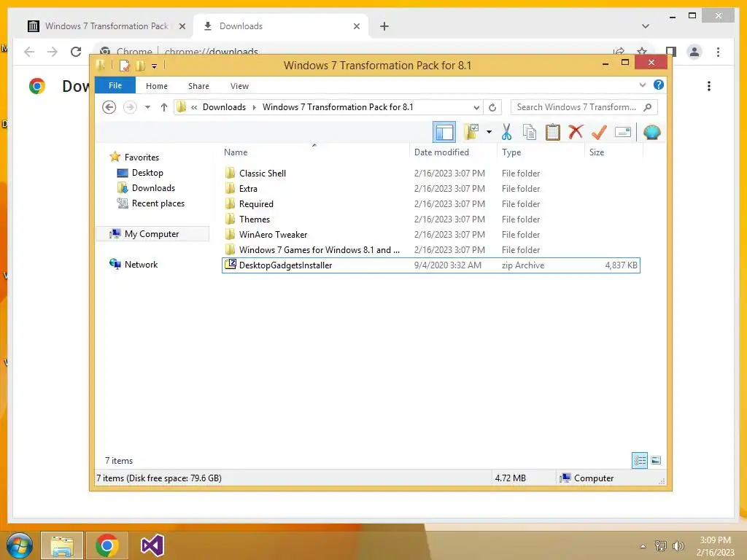Switch to details view button
Screen dimensions: 747x560
(x=639, y=460)
